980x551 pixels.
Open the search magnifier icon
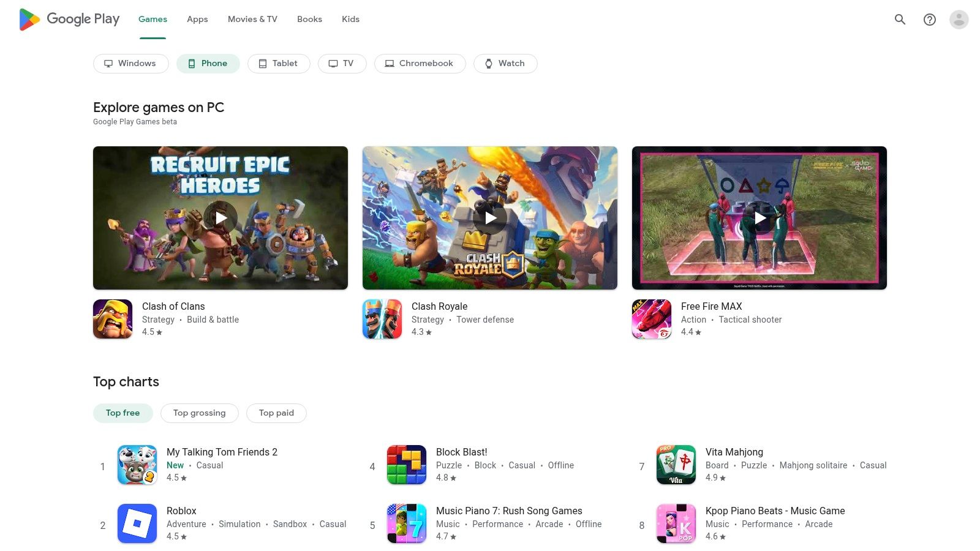click(900, 20)
